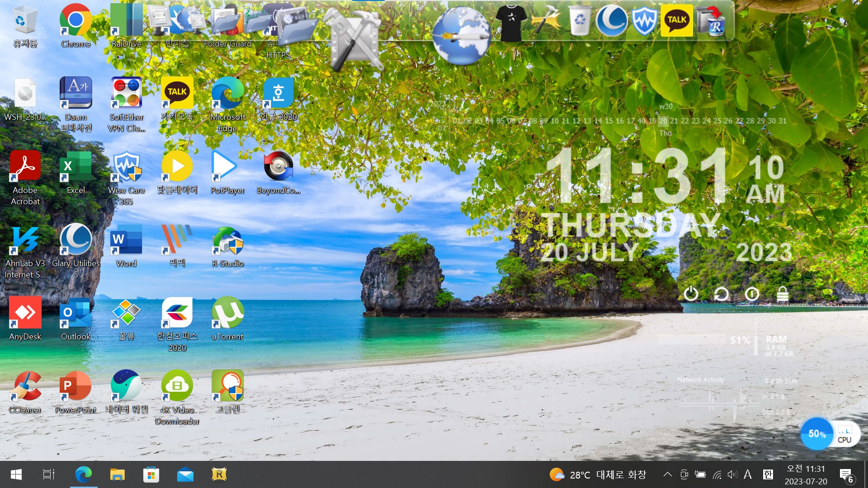Launch Daum 꼬마사전 dictionary

coord(76,105)
